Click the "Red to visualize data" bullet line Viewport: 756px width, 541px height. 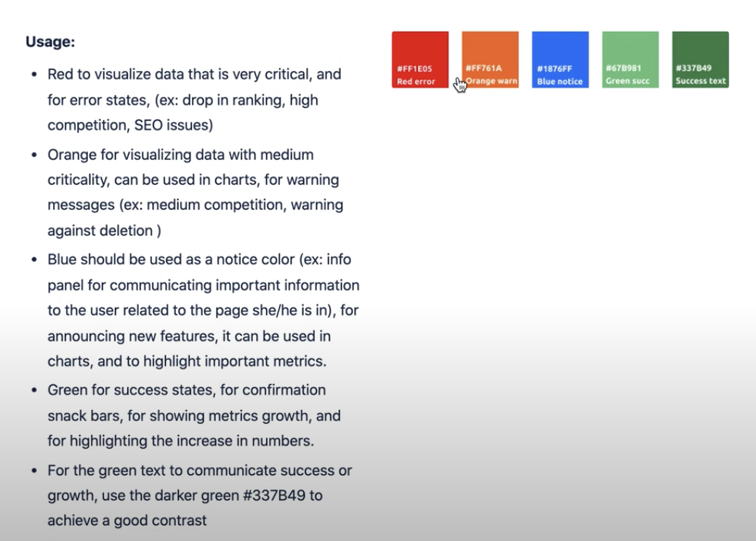(x=194, y=74)
